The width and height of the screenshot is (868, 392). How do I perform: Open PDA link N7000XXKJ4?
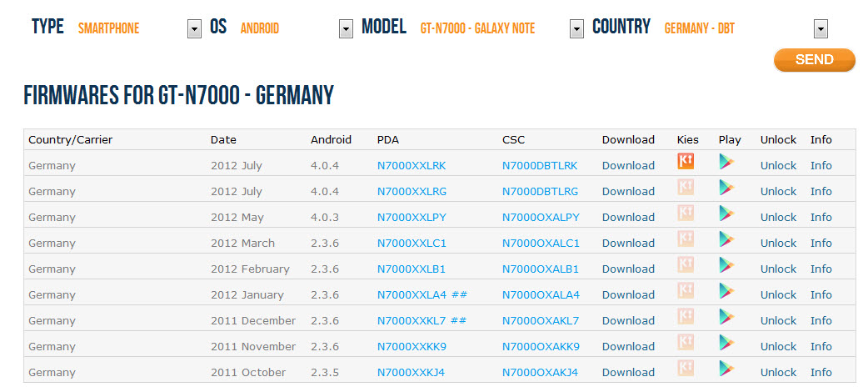click(x=411, y=373)
